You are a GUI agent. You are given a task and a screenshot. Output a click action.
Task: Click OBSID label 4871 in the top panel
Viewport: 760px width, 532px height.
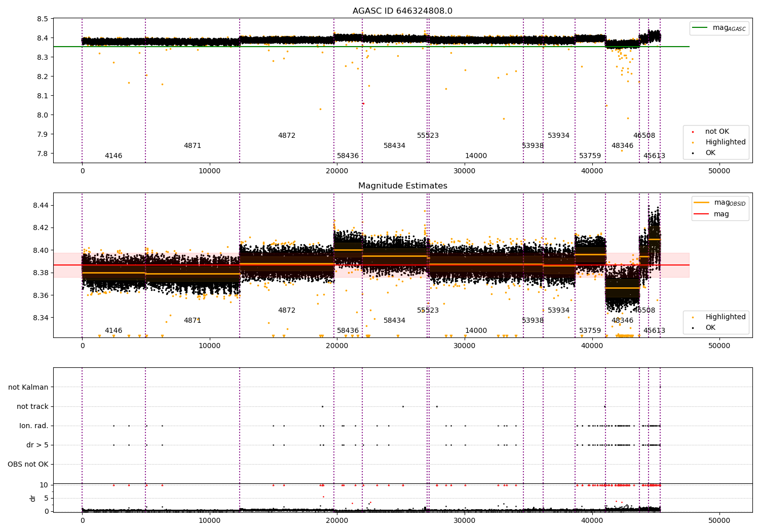(193, 146)
